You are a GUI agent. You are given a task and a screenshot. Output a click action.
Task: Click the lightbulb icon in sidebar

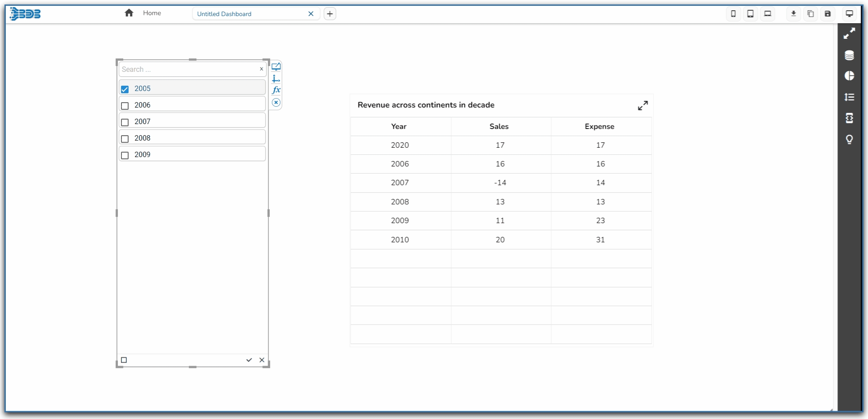tap(849, 140)
